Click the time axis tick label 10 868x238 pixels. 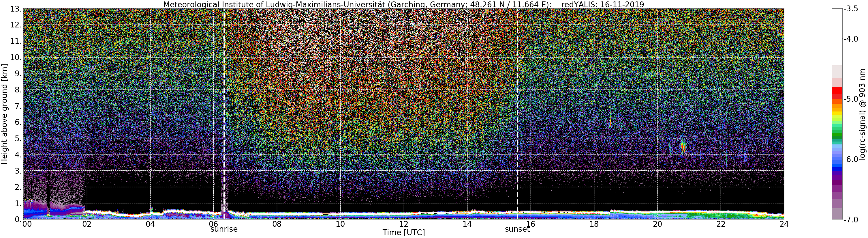click(x=340, y=224)
